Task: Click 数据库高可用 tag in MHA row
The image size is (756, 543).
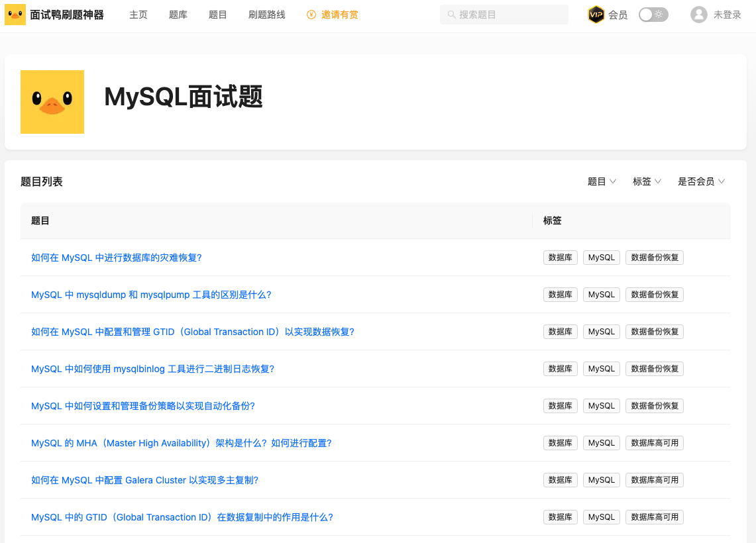Action: pyautogui.click(x=654, y=443)
